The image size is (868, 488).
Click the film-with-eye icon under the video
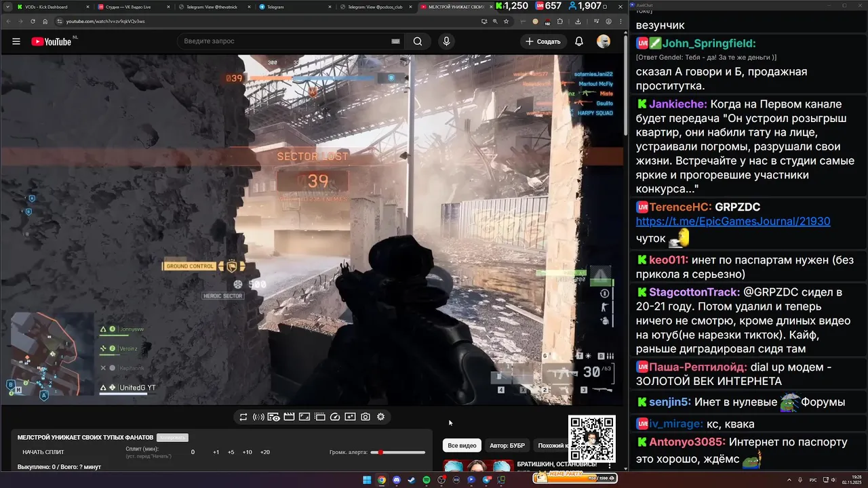[273, 417]
